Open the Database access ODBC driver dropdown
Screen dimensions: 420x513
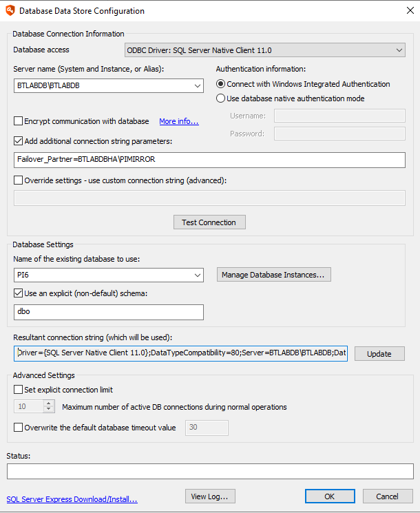[x=264, y=50]
